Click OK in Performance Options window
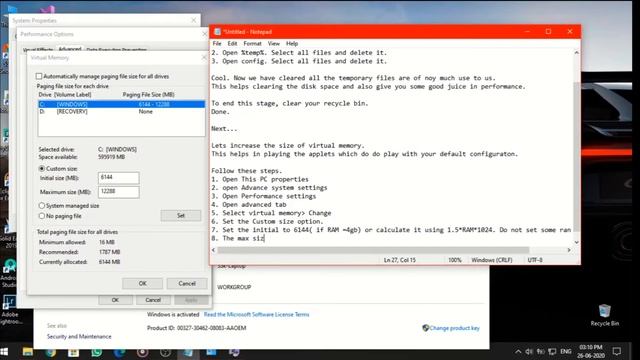This screenshot has height=360, width=640. [116, 300]
